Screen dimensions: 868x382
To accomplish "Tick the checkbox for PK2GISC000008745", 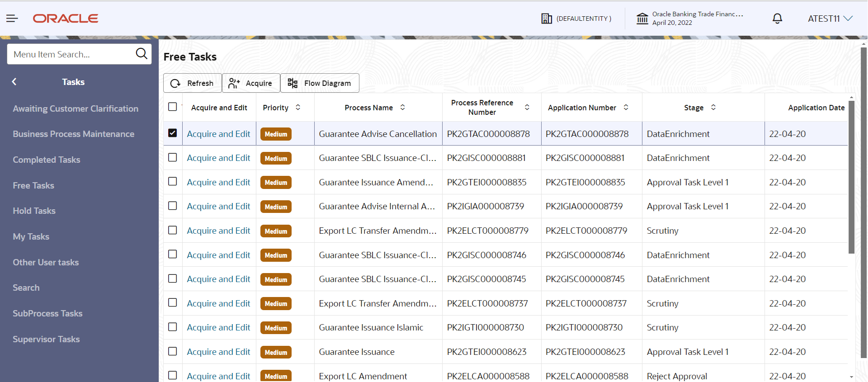I will coord(172,278).
